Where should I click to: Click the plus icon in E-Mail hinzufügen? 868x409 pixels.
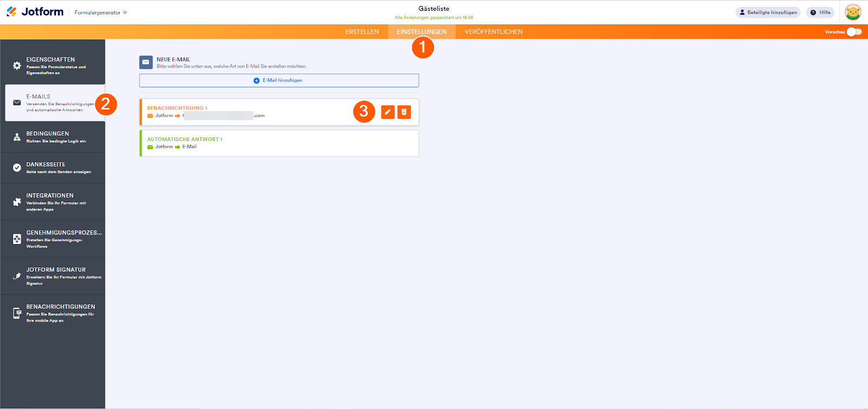pyautogui.click(x=257, y=80)
